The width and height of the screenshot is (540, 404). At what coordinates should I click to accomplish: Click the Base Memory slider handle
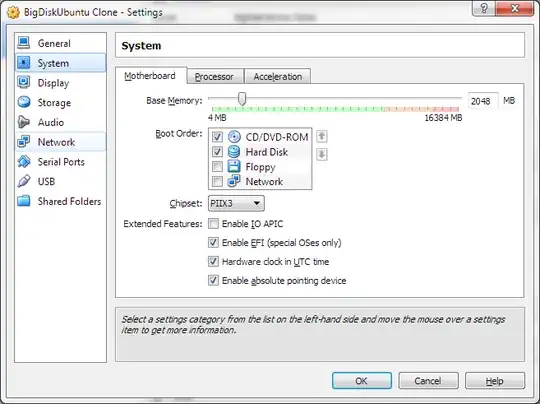coord(242,99)
